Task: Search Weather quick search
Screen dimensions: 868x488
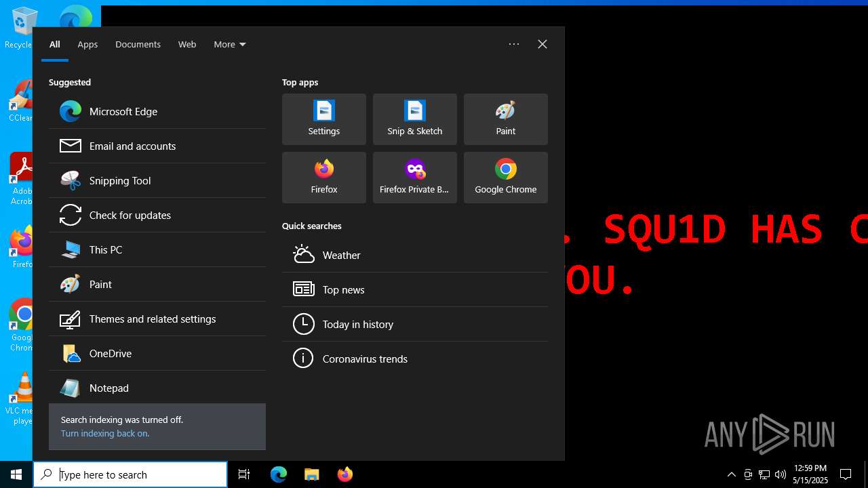Action: [415, 255]
